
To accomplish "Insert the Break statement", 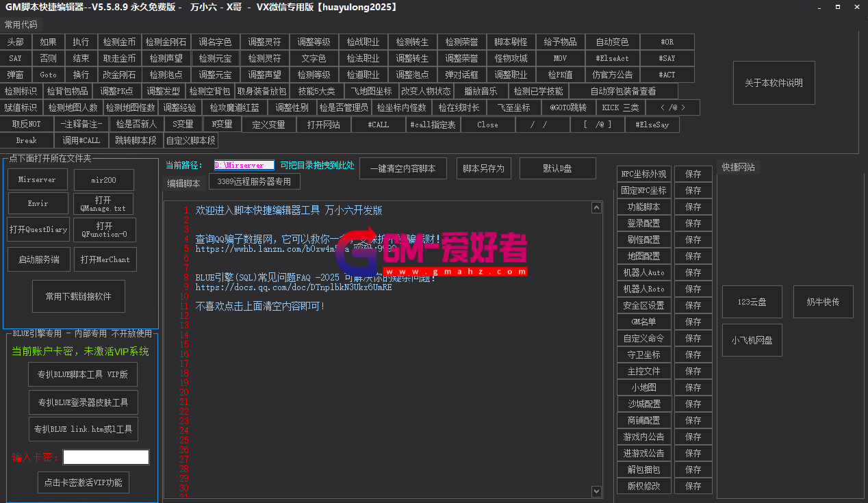I will coord(26,140).
